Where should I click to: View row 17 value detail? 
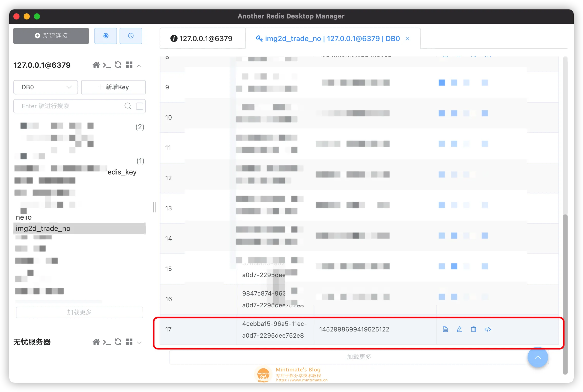tap(445, 329)
